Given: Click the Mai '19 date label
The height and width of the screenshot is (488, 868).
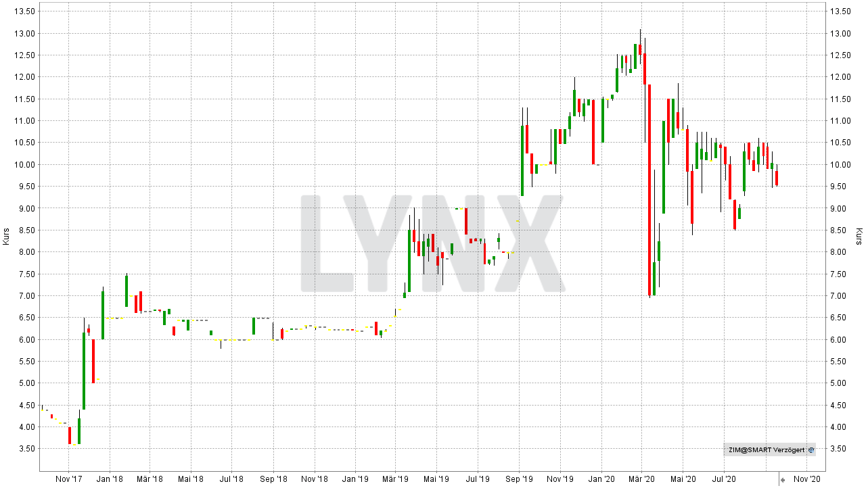Looking at the screenshot, I should coord(436,479).
